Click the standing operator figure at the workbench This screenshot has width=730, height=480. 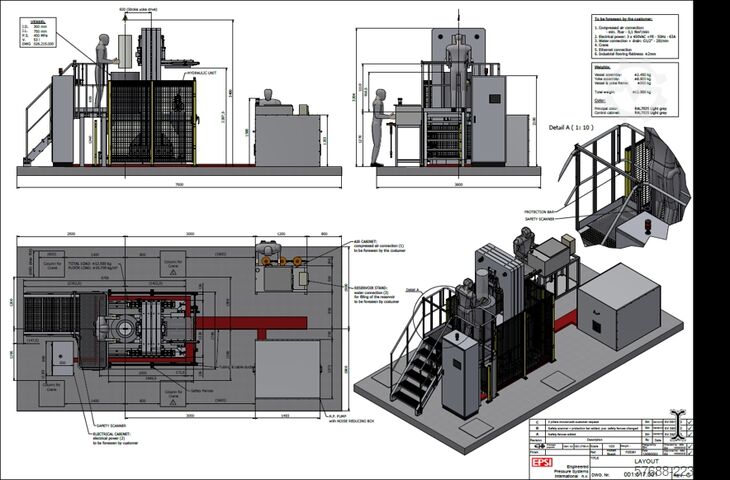pyautogui.click(x=380, y=128)
